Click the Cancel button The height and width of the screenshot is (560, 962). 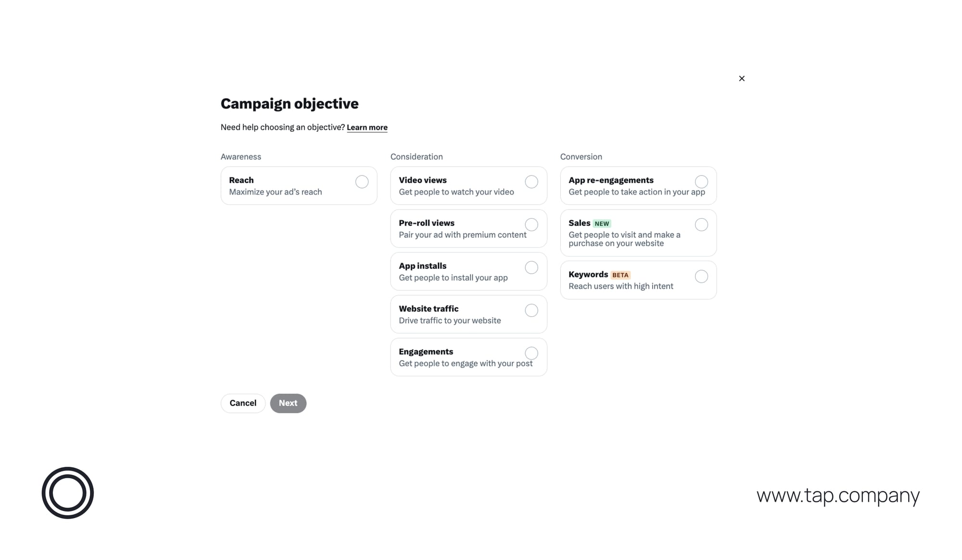(x=243, y=403)
